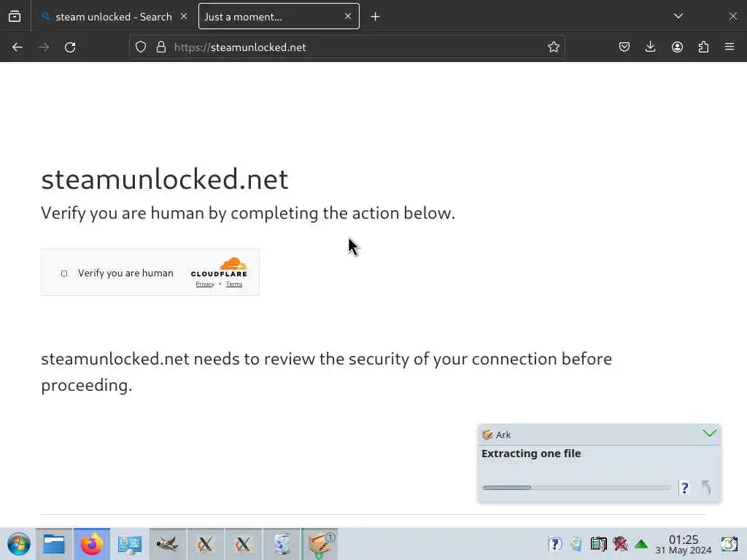Viewport: 747px width, 560px height.
Task: Expand the list all tabs dropdown
Action: (x=678, y=16)
